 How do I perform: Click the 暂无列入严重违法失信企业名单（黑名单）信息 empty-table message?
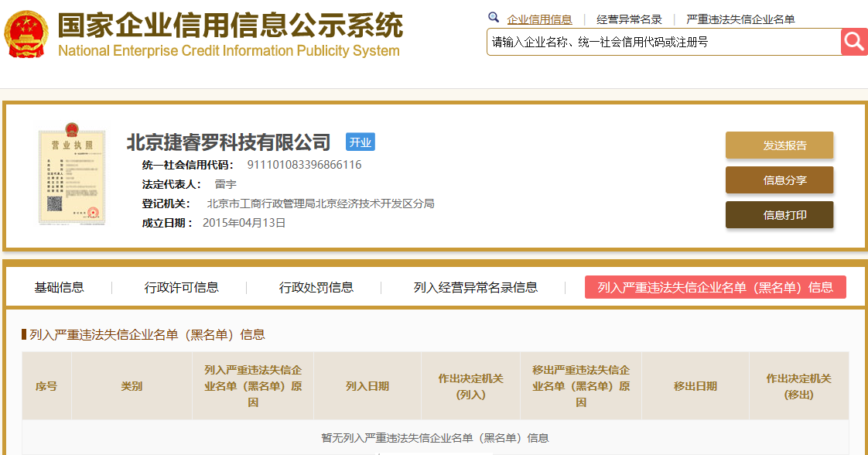pos(435,438)
